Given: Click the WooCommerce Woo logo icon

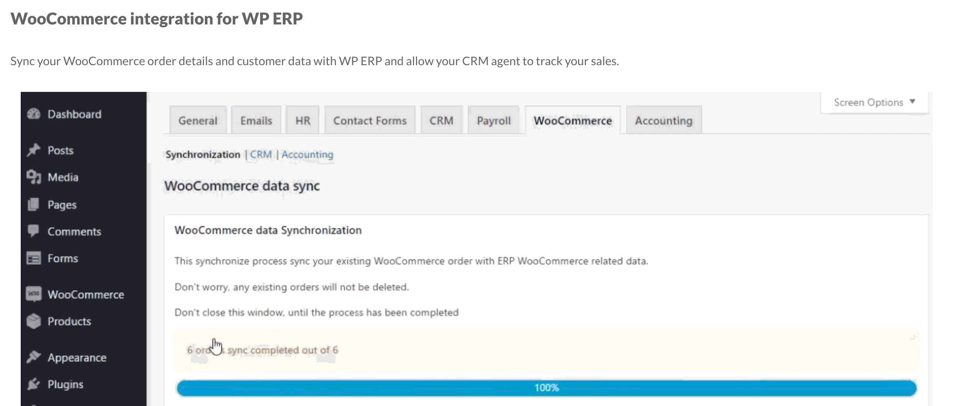Looking at the screenshot, I should 33,294.
